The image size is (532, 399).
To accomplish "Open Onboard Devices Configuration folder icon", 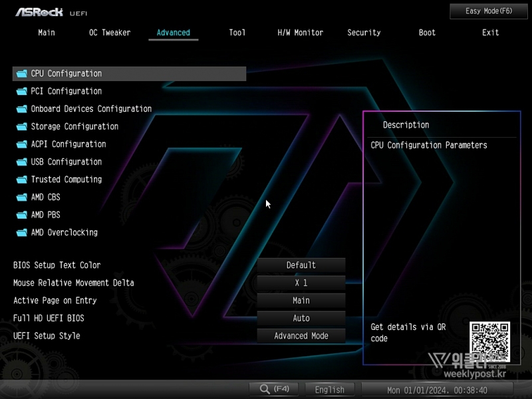I will pyautogui.click(x=21, y=109).
